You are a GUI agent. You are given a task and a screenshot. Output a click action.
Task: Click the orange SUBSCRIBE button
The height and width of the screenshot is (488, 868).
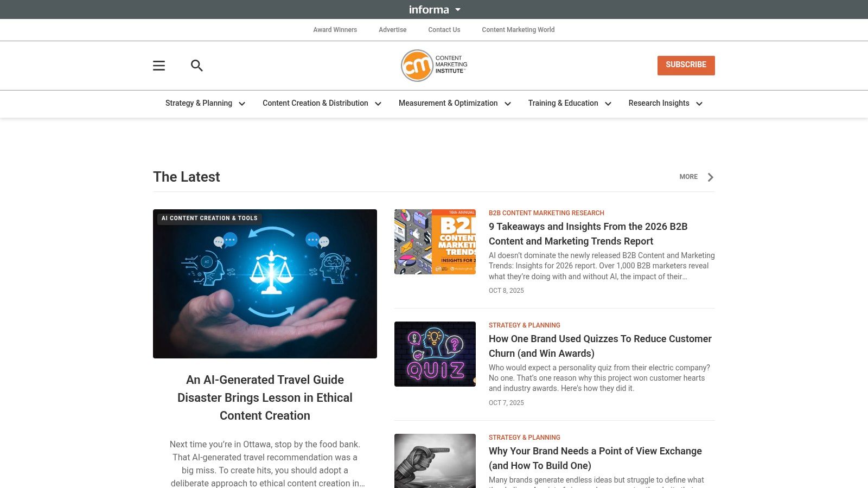click(x=686, y=65)
